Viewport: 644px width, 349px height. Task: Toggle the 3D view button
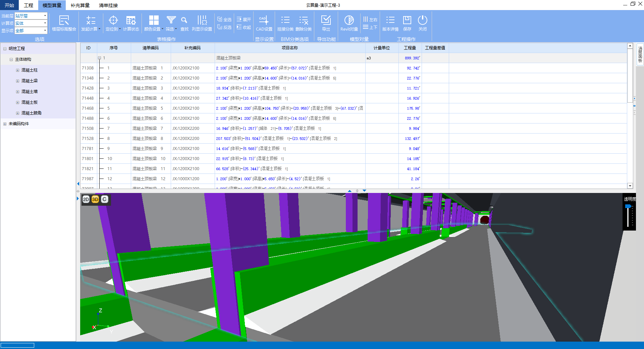tap(95, 199)
